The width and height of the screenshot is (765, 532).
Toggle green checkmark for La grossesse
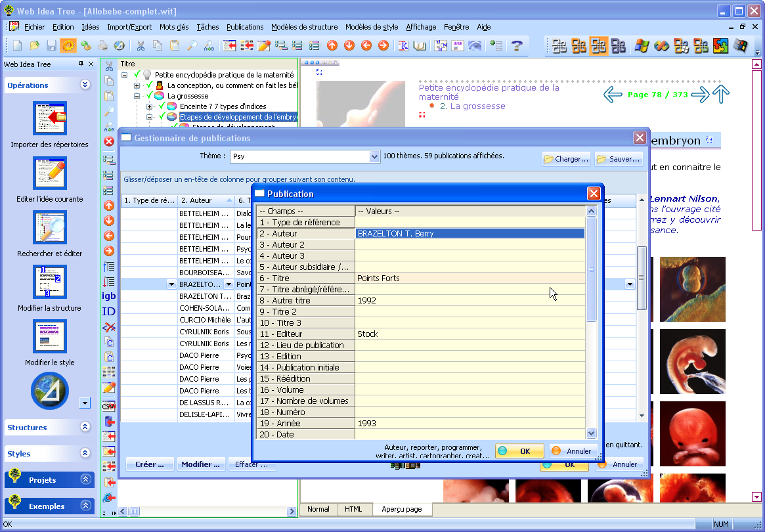click(x=150, y=96)
